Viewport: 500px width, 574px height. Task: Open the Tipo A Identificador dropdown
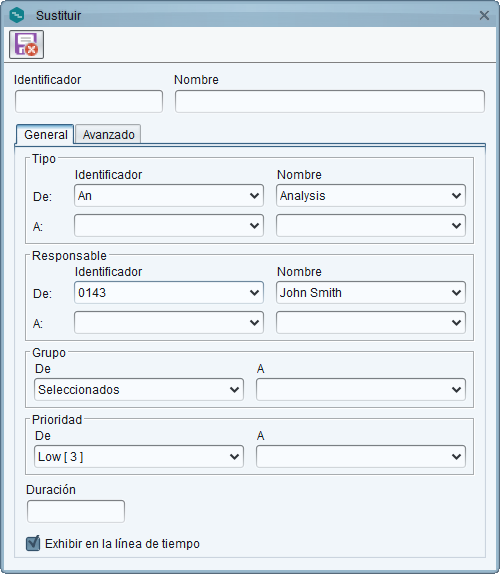[x=169, y=226]
